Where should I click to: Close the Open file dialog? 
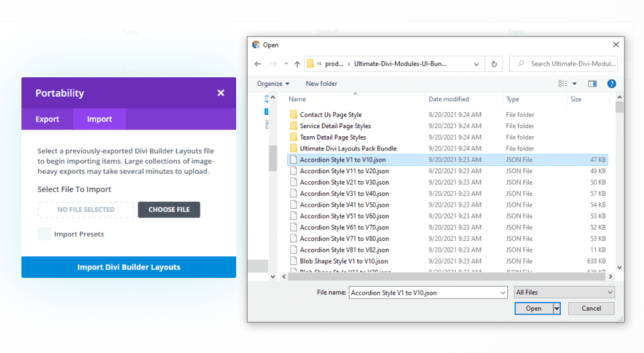coord(616,44)
